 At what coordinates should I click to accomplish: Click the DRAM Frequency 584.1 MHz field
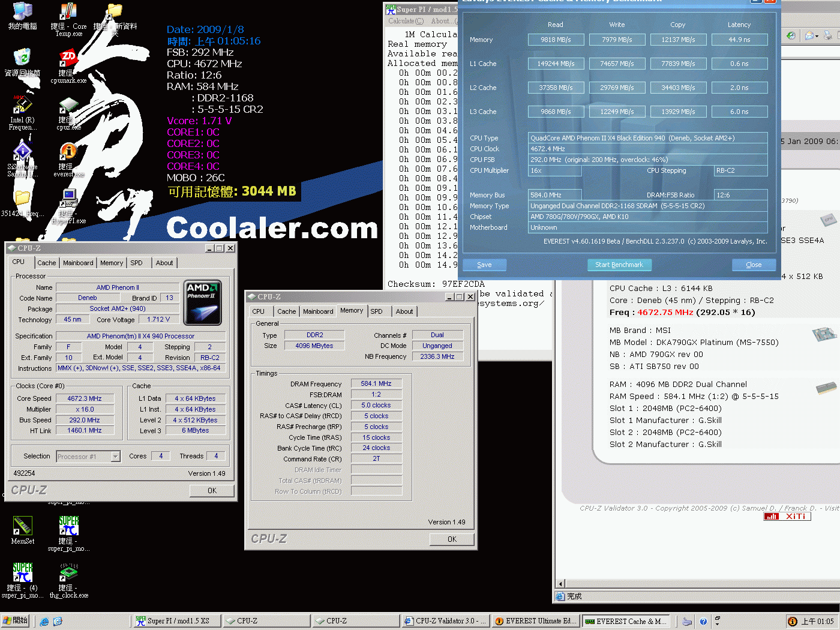(376, 383)
